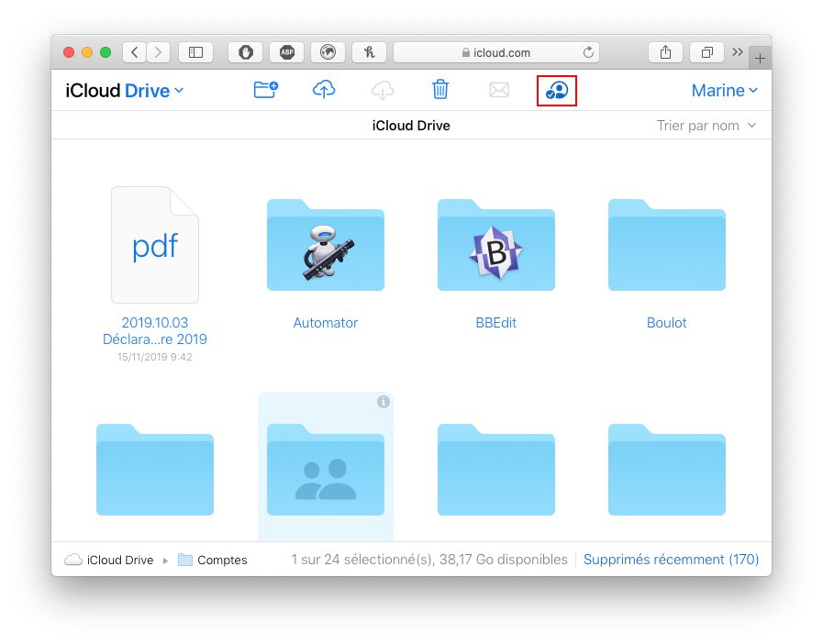Click the trash delete icon

coord(440,90)
